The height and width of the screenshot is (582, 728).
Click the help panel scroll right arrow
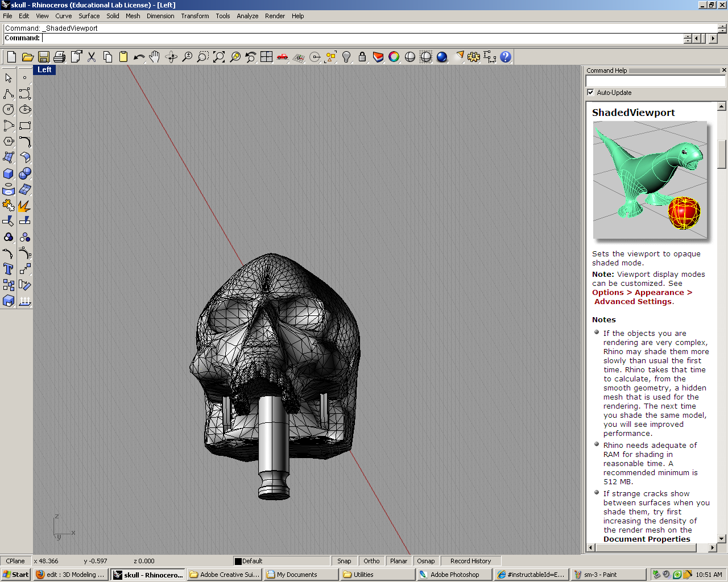click(x=713, y=547)
